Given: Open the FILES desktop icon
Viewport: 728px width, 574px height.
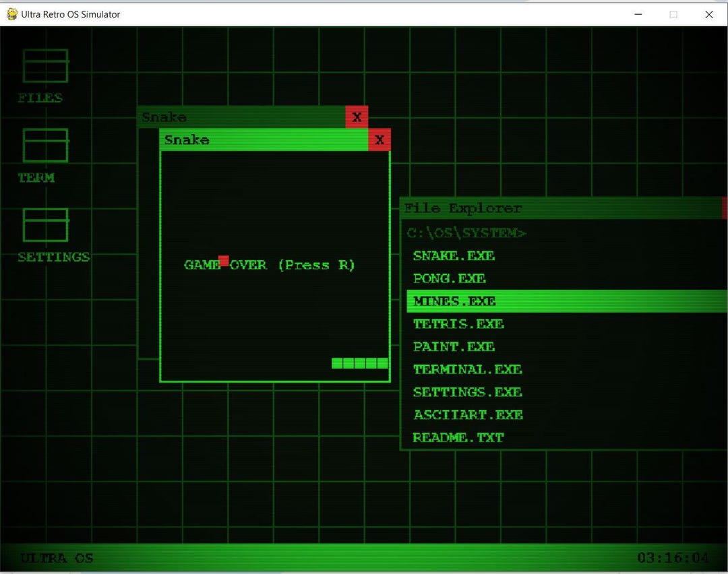Looking at the screenshot, I should click(x=45, y=66).
